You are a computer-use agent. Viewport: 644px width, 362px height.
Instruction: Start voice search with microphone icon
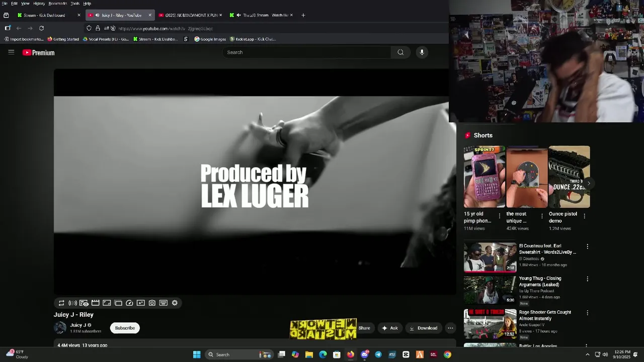[x=422, y=52]
